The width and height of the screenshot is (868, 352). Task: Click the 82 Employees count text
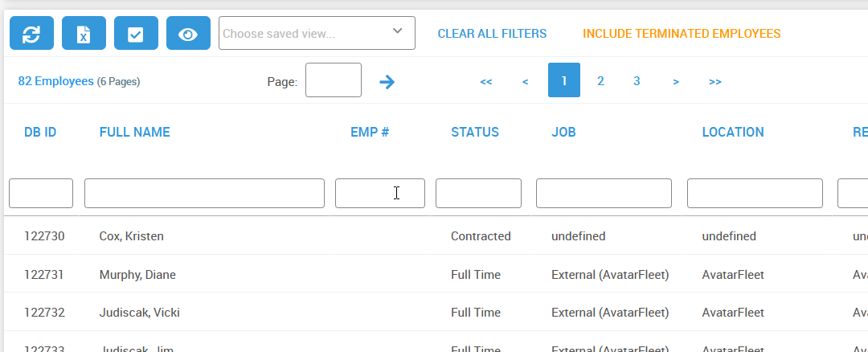click(56, 81)
